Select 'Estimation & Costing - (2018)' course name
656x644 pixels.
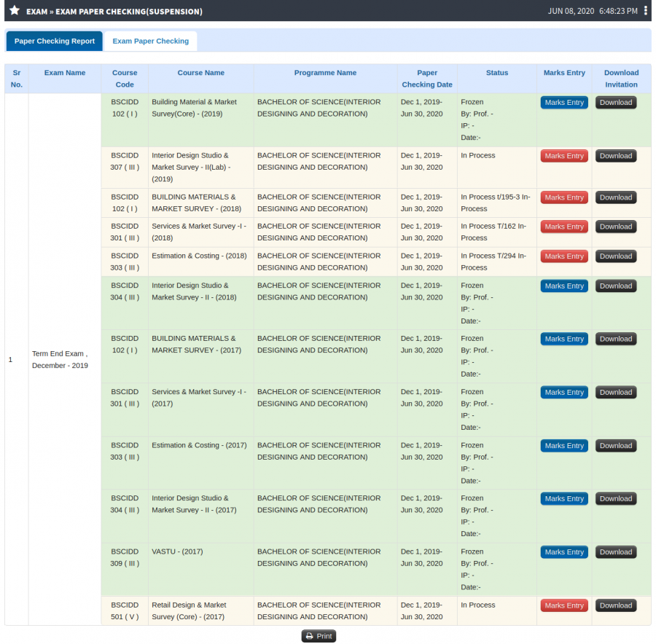point(199,256)
